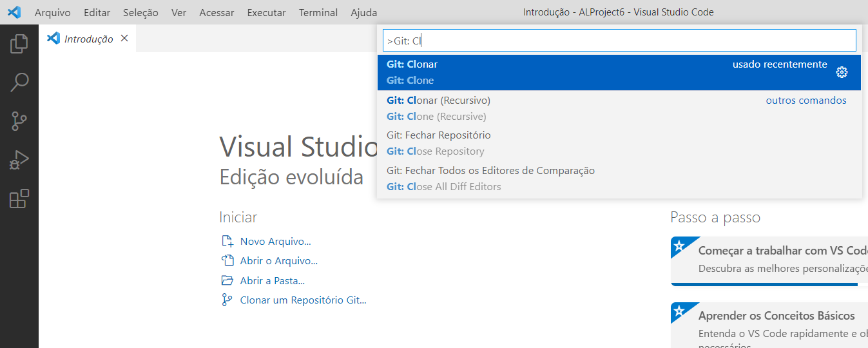The image size is (868, 348).
Task: Click the outros comandos label
Action: 806,101
